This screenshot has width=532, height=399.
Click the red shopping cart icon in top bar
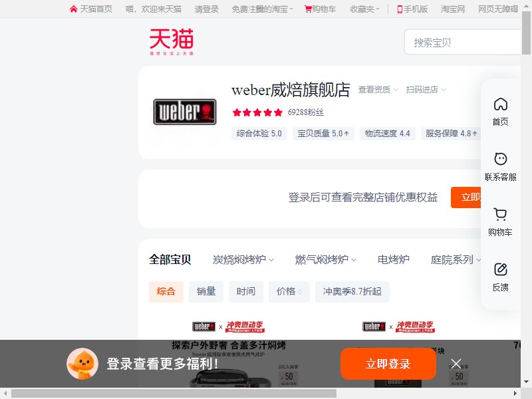coord(308,9)
